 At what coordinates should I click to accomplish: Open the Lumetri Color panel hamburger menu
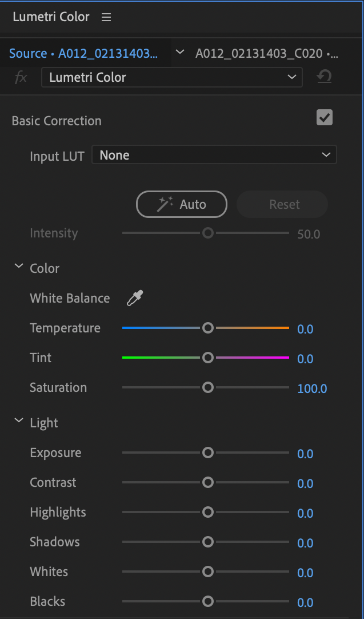[106, 17]
